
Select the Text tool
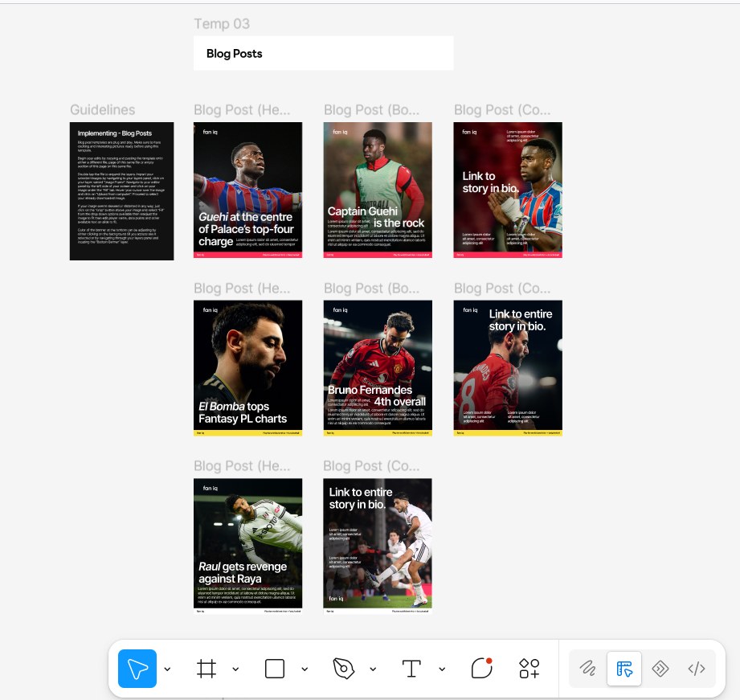(x=411, y=669)
